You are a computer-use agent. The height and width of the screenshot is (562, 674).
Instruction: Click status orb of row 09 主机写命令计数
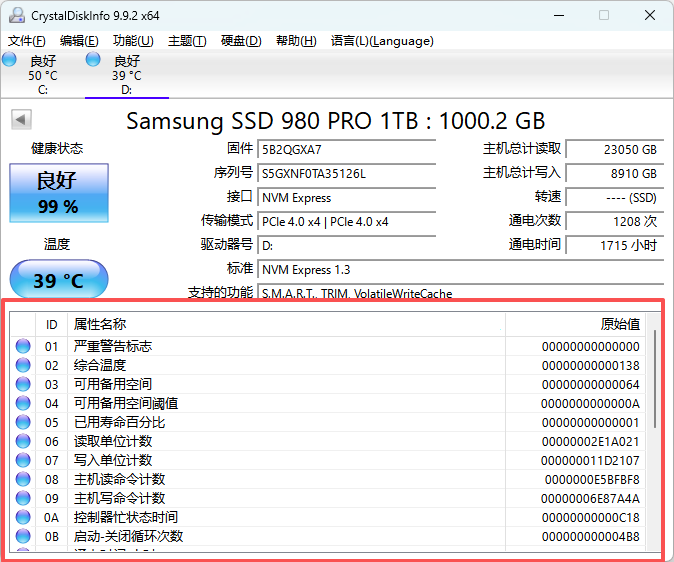point(23,498)
